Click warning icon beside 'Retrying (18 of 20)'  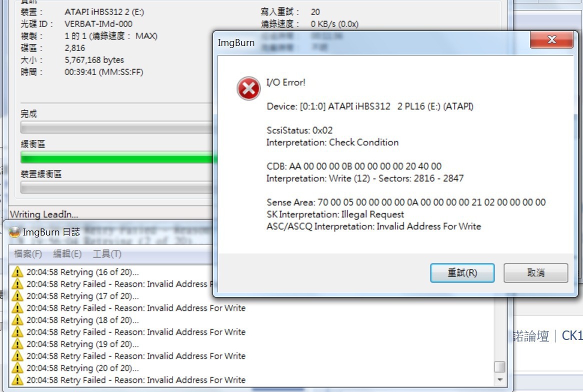coord(17,320)
